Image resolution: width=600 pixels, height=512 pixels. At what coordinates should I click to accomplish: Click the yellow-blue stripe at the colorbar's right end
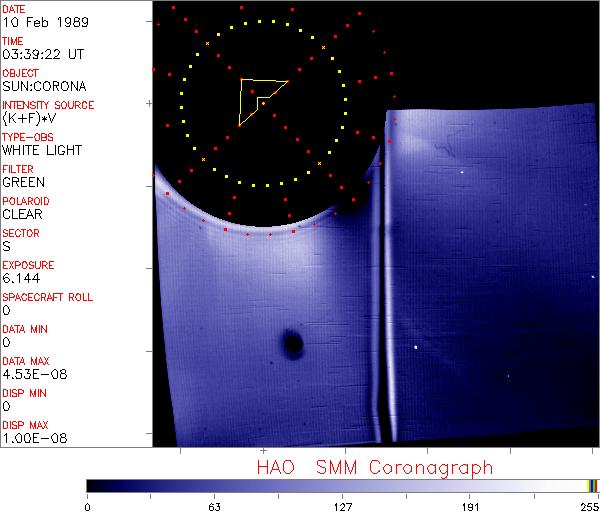[592, 485]
